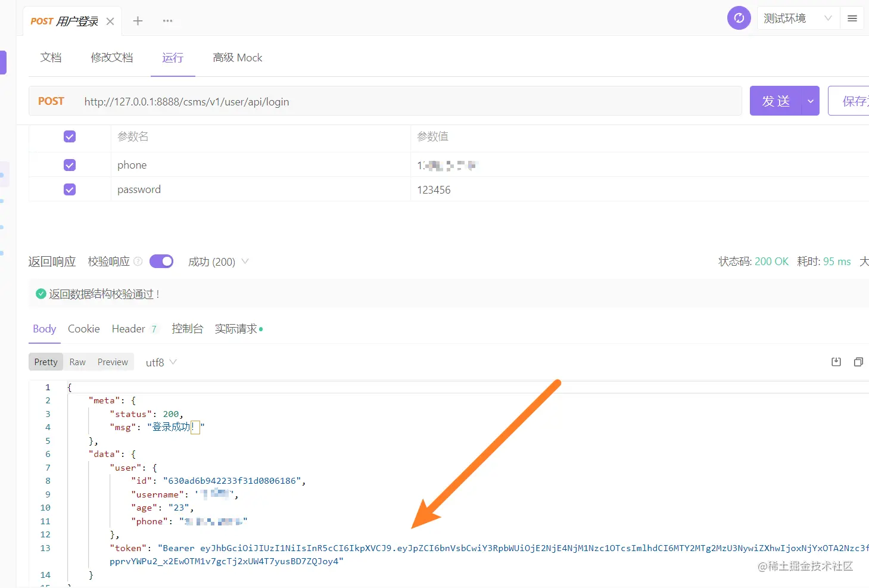869x588 pixels.
Task: Switch to Raw view
Action: (77, 362)
